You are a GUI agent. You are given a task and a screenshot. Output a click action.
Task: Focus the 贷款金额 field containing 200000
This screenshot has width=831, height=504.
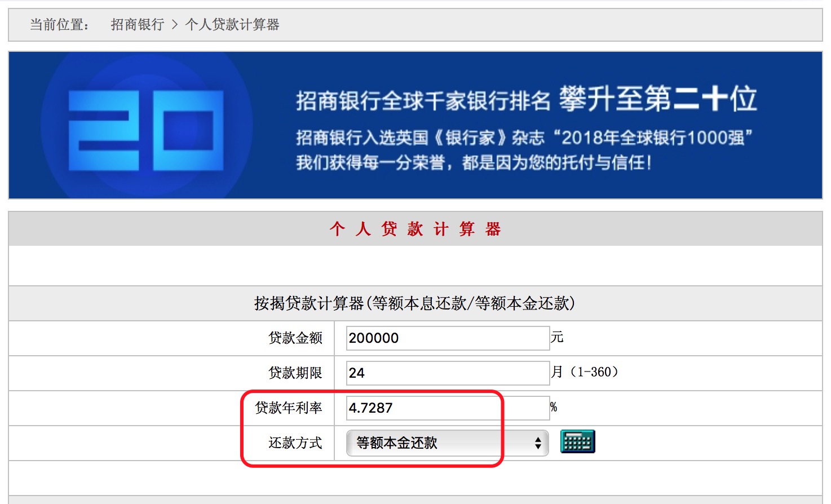447,338
